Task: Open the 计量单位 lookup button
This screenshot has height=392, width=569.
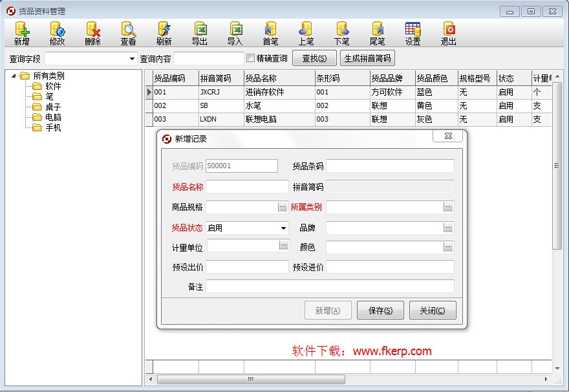Action: point(284,245)
